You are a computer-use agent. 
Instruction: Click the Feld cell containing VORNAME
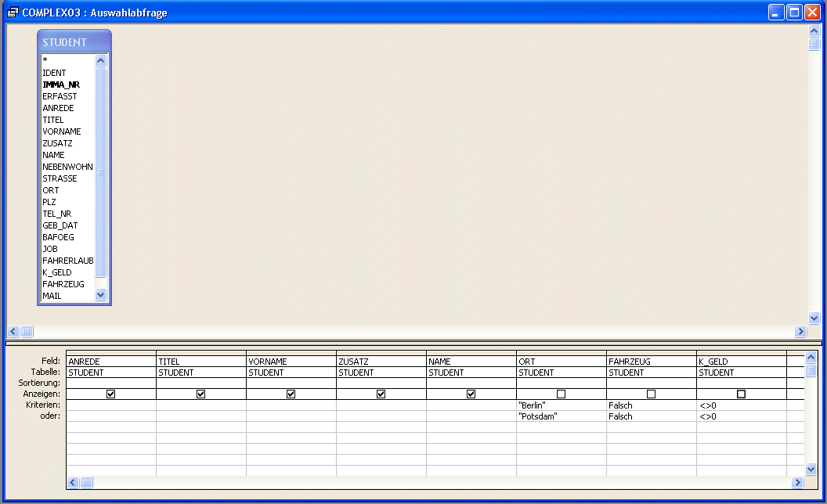[x=291, y=361]
